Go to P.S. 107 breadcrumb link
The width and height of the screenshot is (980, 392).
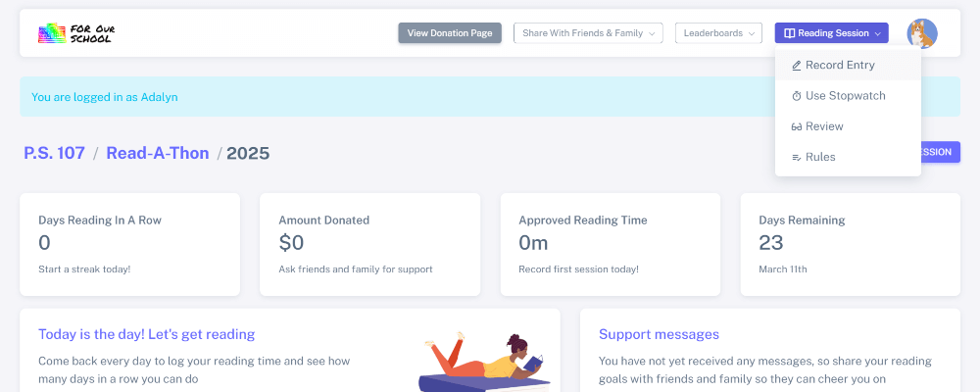pyautogui.click(x=53, y=153)
